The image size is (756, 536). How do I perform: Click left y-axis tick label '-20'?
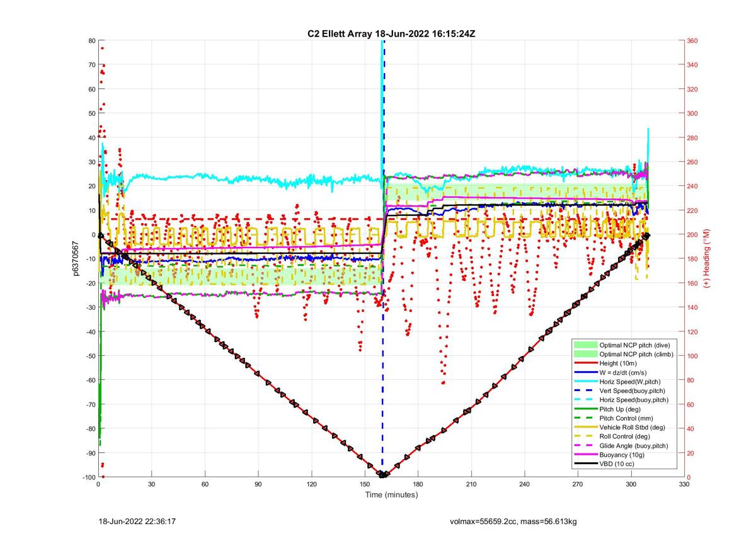(x=90, y=283)
